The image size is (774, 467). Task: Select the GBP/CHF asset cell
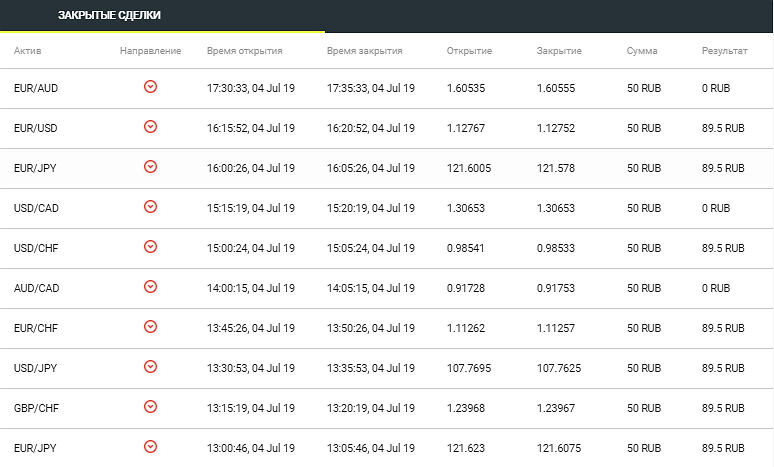pyautogui.click(x=36, y=408)
